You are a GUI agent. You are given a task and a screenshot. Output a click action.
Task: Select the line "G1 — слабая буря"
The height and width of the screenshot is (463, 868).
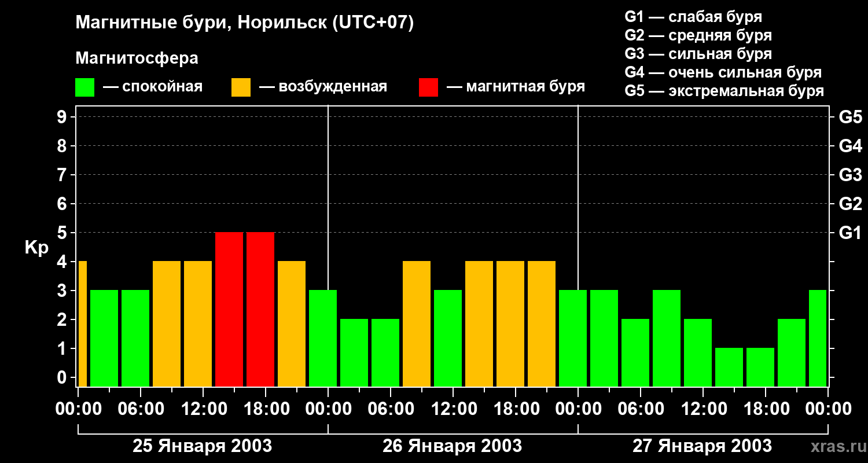(x=693, y=17)
